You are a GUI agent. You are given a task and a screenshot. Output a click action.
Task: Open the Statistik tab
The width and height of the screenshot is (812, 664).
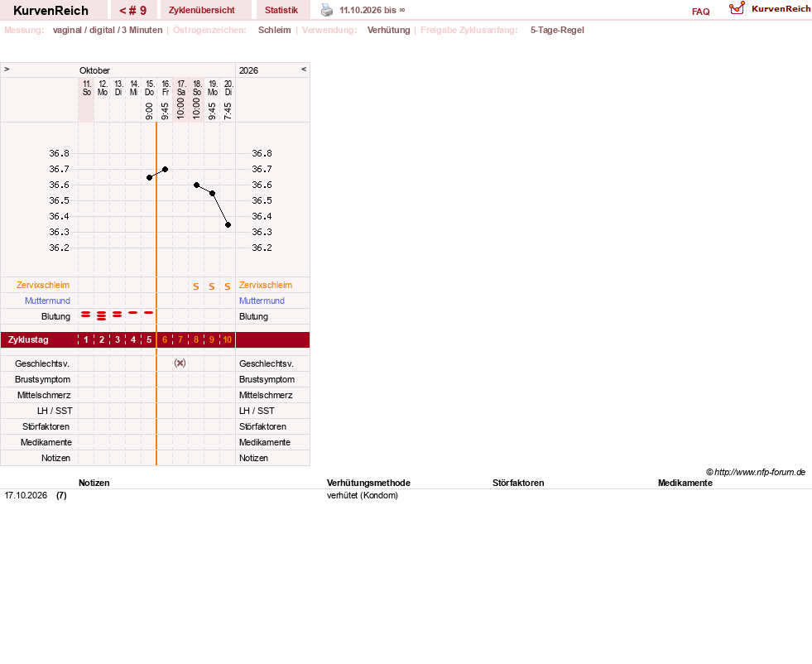[281, 11]
